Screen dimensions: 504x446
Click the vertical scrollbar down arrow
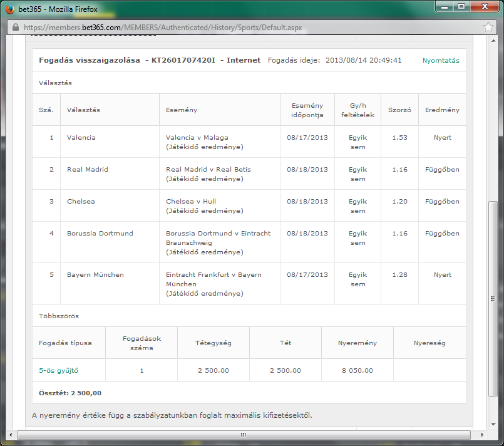point(493,425)
